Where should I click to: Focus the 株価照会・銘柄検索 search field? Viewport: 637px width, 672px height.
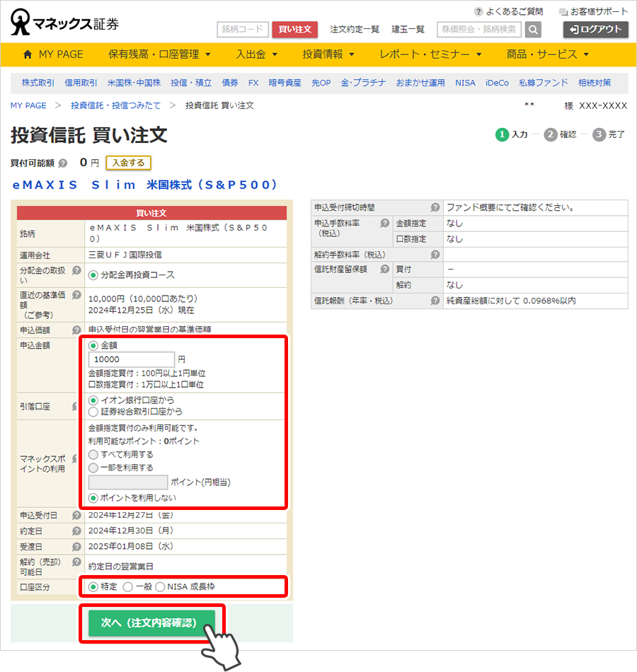[x=479, y=30]
